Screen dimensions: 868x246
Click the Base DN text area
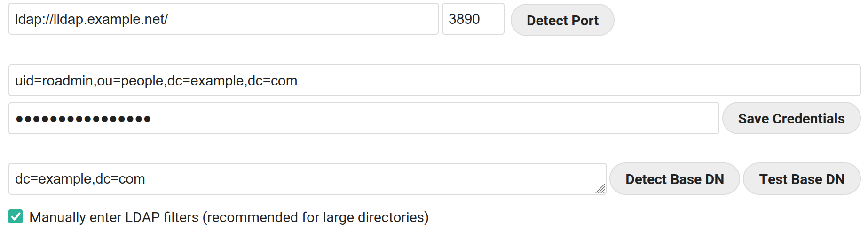[307, 179]
